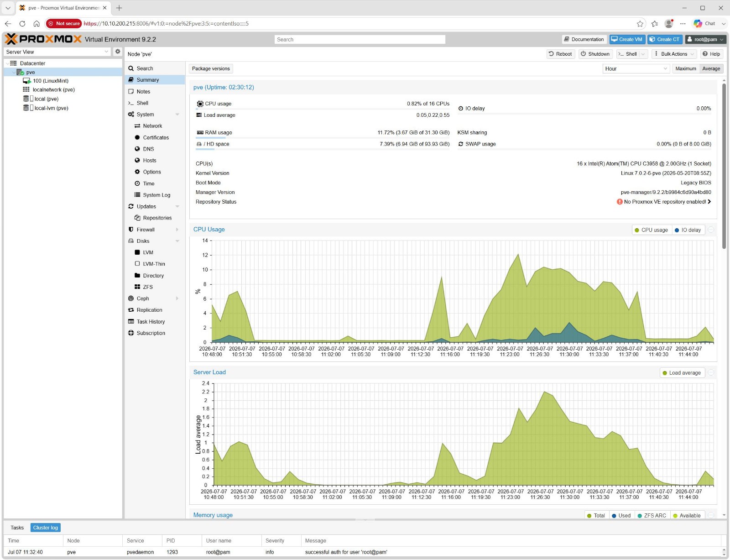The height and width of the screenshot is (560, 730).
Task: Toggle ZFS ARC series in Memory legend
Action: pos(652,516)
